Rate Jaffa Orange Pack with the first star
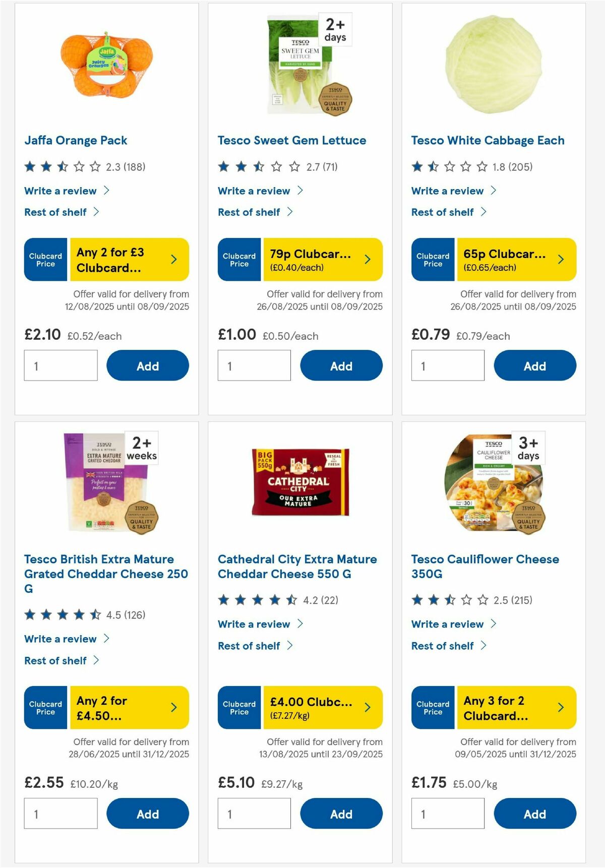This screenshot has width=605, height=868. pos(30,166)
